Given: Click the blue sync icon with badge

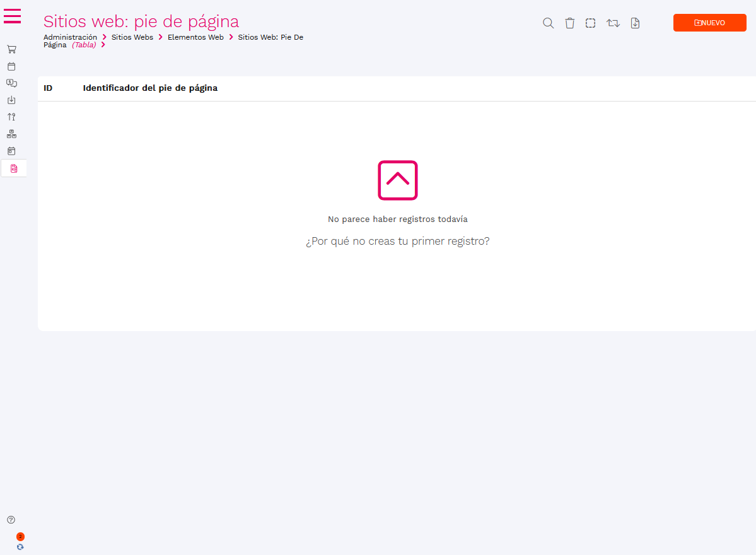Looking at the screenshot, I should click(x=20, y=547).
